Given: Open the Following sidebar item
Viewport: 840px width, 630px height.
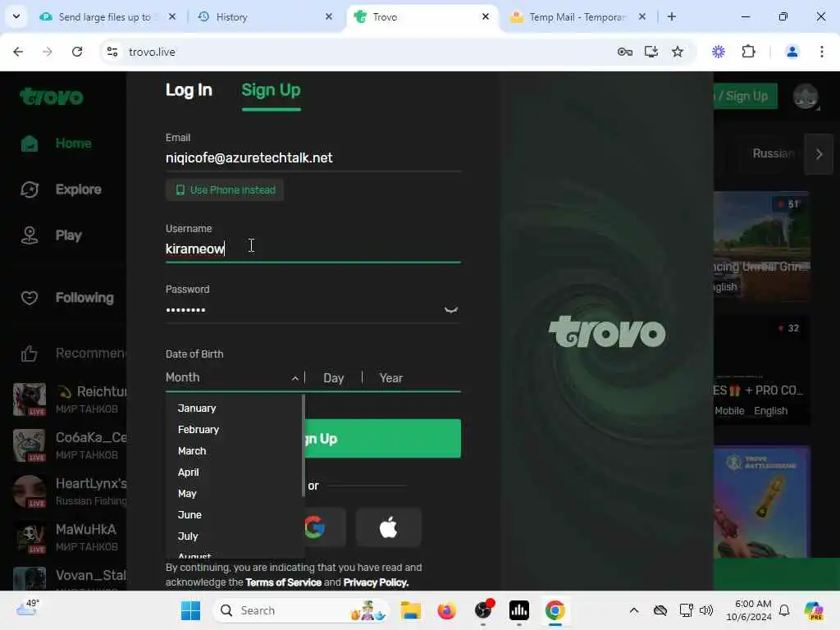Looking at the screenshot, I should coord(67,297).
